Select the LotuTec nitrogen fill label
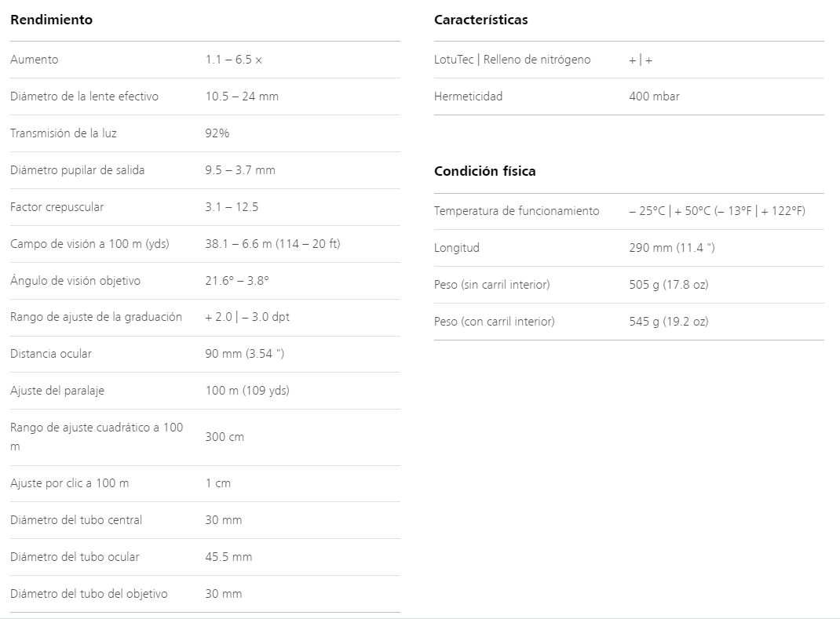 tap(512, 60)
